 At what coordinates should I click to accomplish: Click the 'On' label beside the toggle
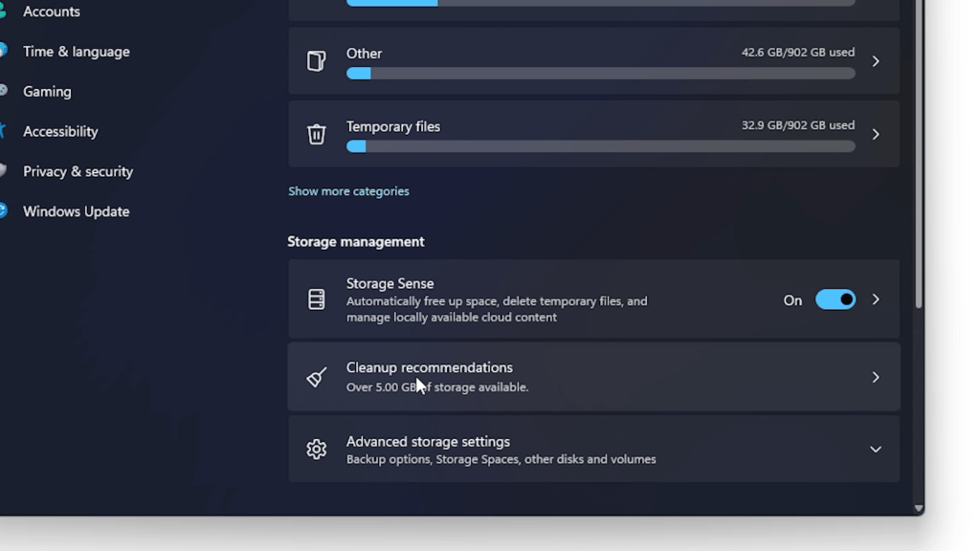[792, 300]
